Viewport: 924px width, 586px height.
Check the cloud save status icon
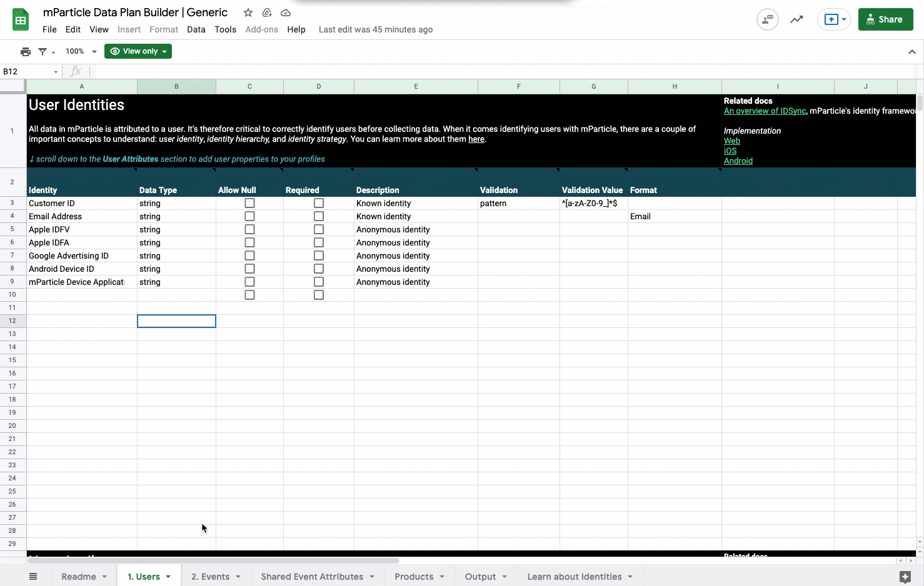coord(286,12)
